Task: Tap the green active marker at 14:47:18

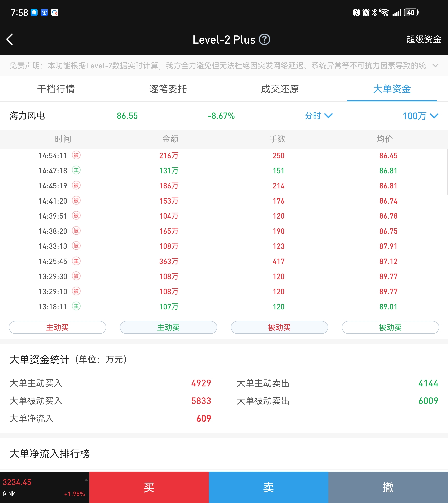Action: point(76,170)
